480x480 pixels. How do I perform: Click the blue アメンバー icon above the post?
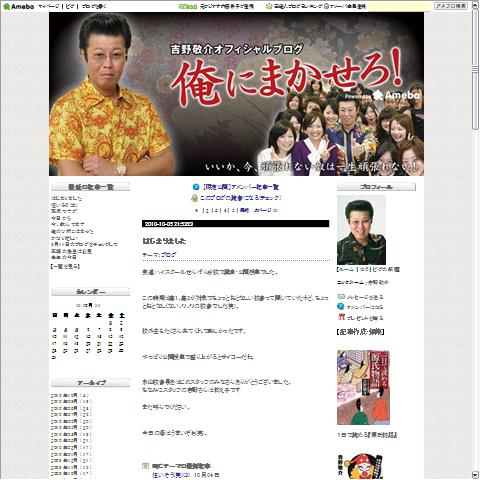pos(196,187)
